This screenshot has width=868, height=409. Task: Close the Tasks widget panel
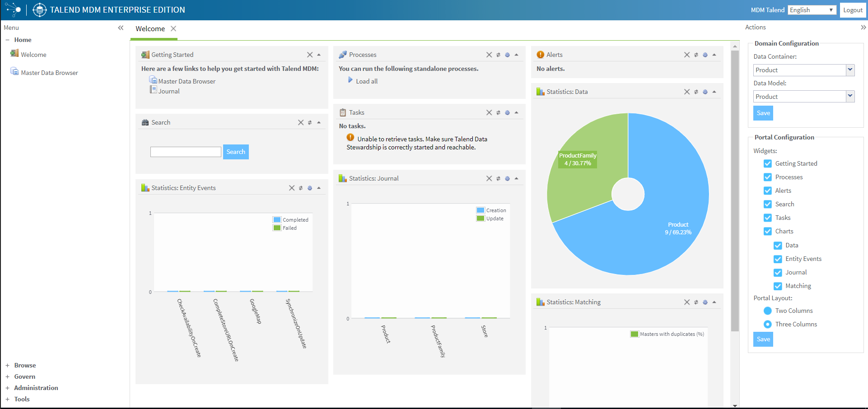pyautogui.click(x=489, y=112)
